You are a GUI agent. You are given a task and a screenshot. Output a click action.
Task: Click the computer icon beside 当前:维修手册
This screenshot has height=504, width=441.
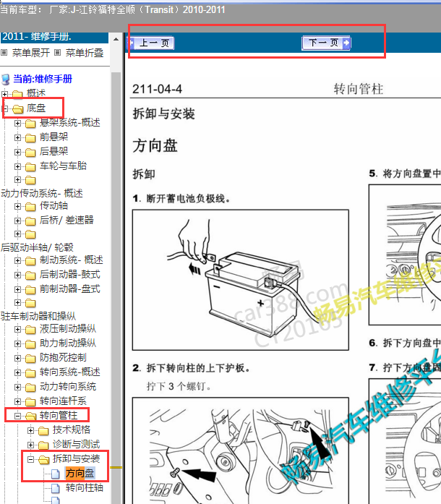[6, 79]
